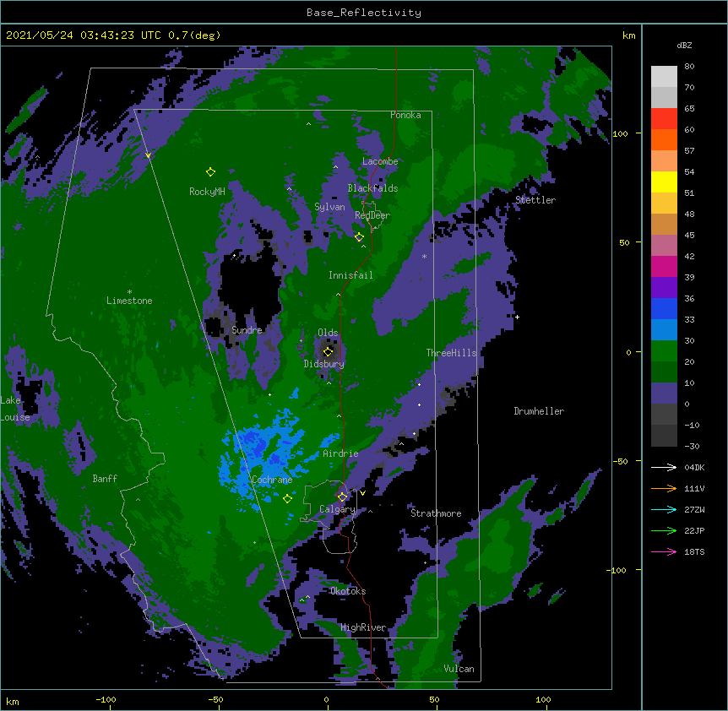The height and width of the screenshot is (711, 728).
Task: Click the Banff label
Action: pyautogui.click(x=105, y=479)
